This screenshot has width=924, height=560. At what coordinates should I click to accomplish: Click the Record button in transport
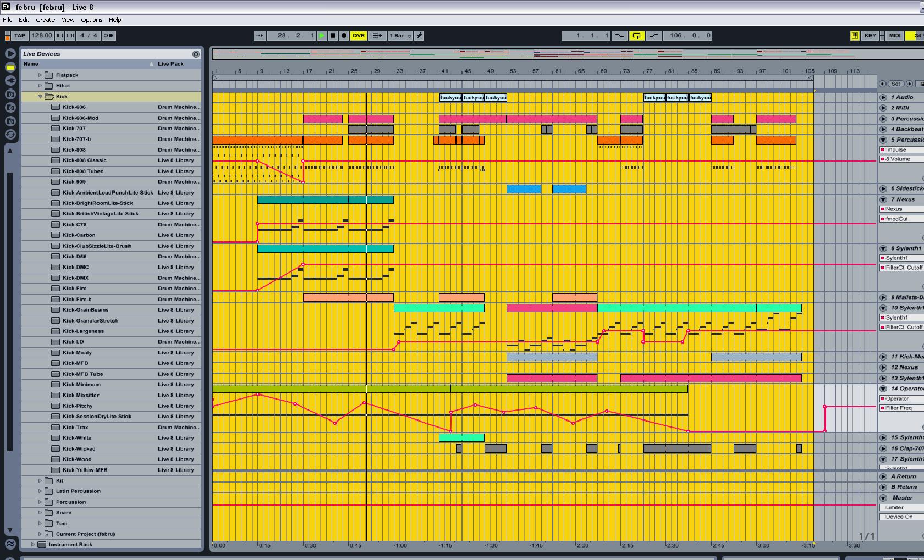[344, 36]
